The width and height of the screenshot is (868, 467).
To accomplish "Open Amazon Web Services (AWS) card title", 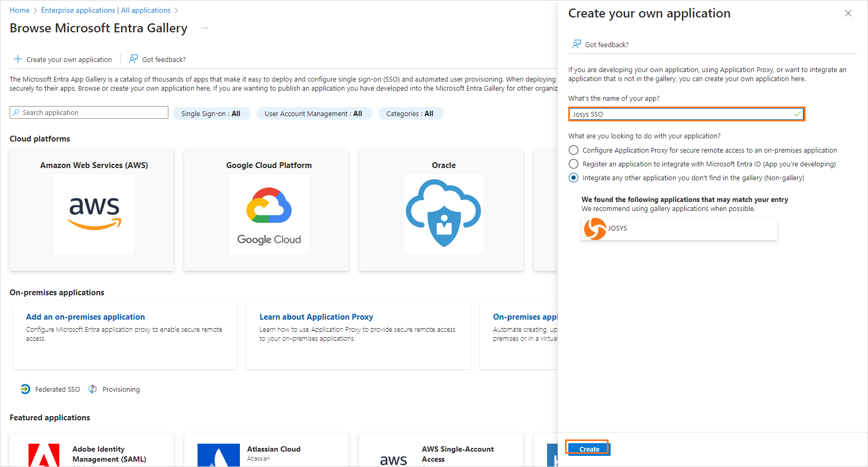I will point(94,165).
